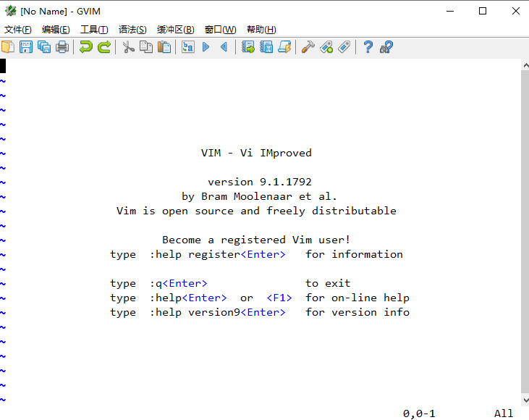529x420 pixels.
Task: Load session toolbar icon
Action: 248,47
